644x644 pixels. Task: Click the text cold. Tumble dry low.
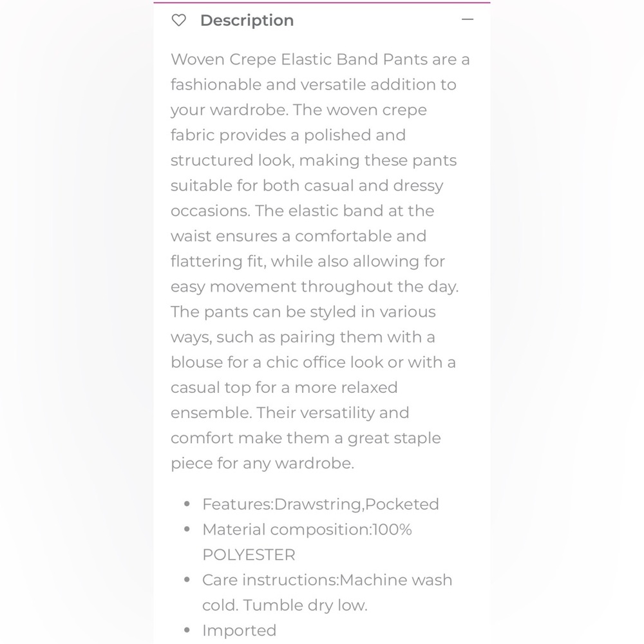285,605
